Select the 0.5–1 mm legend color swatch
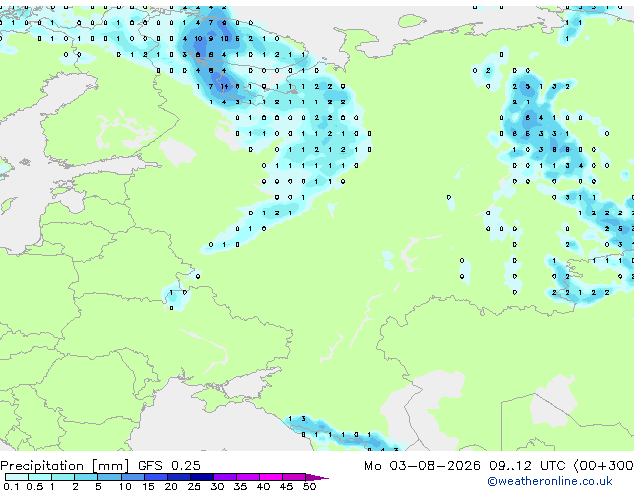This screenshot has width=634, height=490. (40, 477)
